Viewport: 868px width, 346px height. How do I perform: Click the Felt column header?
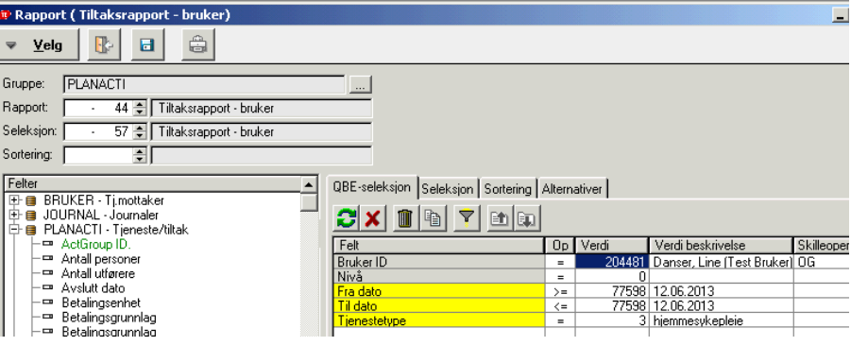pyautogui.click(x=439, y=245)
